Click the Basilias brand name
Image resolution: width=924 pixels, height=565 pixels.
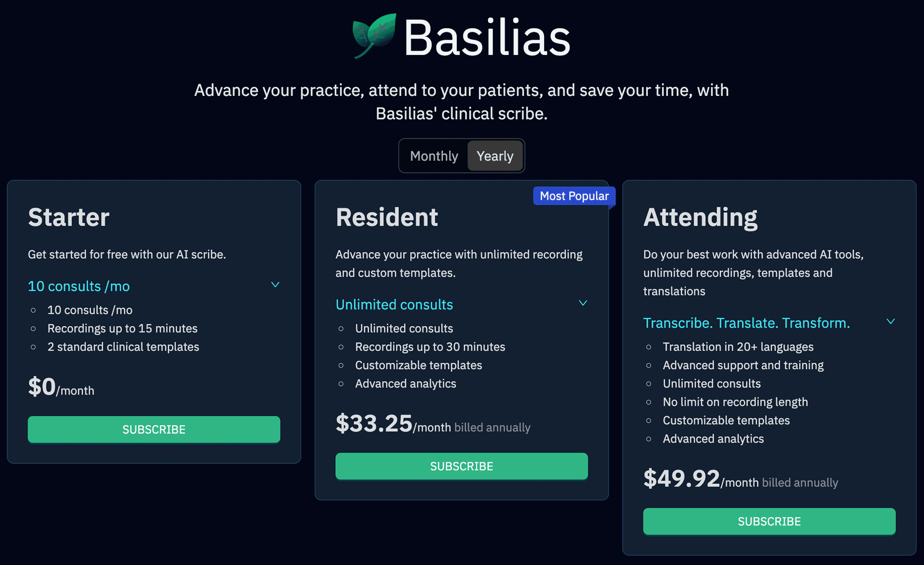487,38
